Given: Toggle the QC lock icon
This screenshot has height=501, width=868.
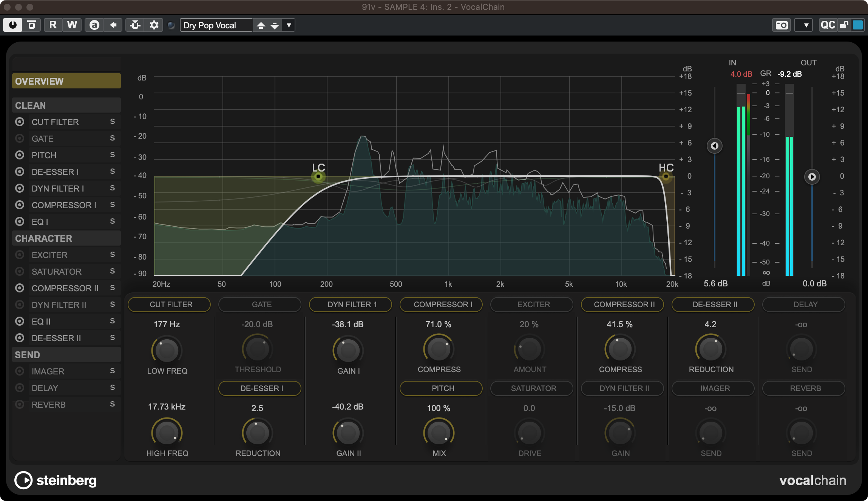Looking at the screenshot, I should point(844,25).
